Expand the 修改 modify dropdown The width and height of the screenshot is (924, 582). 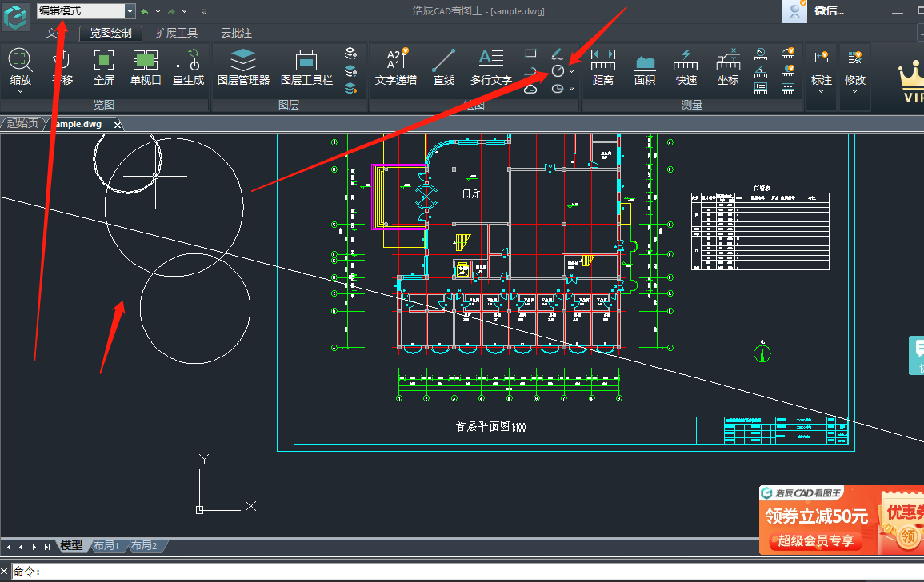coord(855,91)
